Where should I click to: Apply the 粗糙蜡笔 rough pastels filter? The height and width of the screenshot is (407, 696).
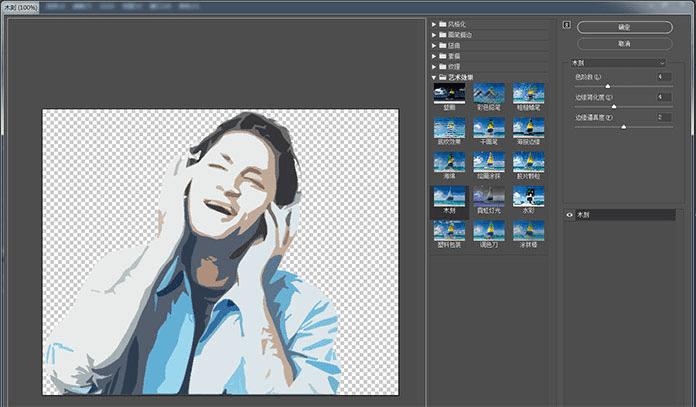528,94
